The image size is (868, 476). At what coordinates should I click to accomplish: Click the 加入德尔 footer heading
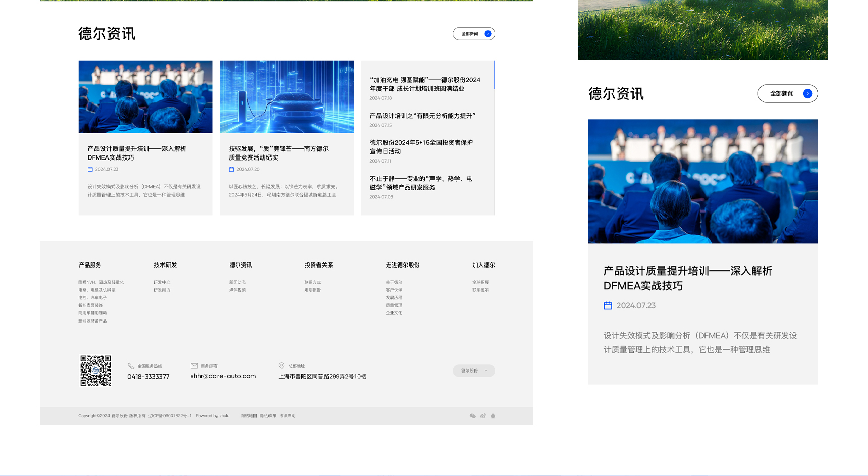(483, 265)
